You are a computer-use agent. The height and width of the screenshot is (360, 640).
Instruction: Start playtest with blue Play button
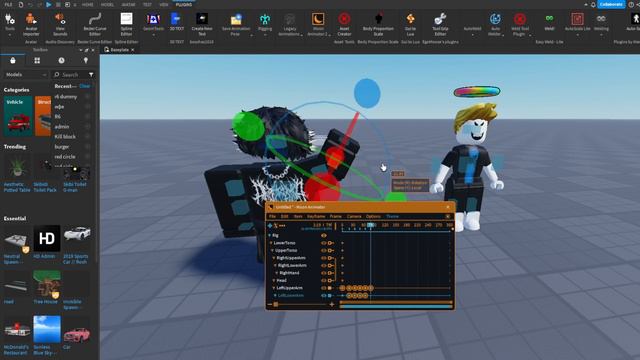coord(49,4)
